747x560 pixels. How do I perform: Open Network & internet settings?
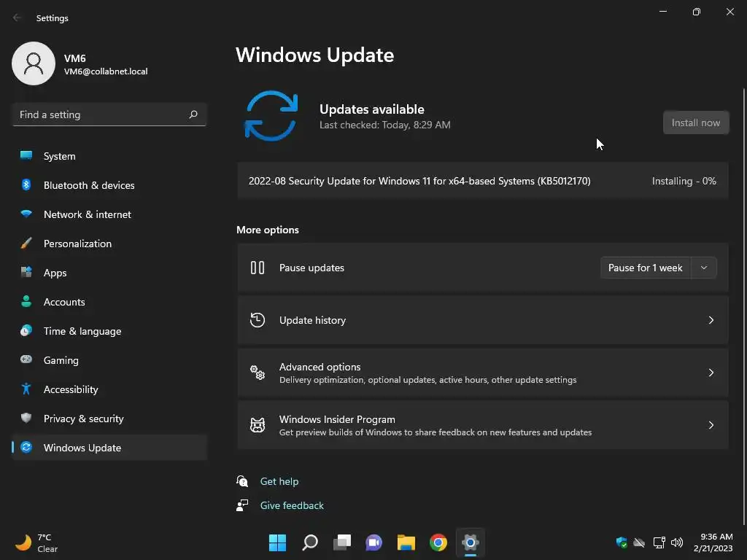(109, 214)
